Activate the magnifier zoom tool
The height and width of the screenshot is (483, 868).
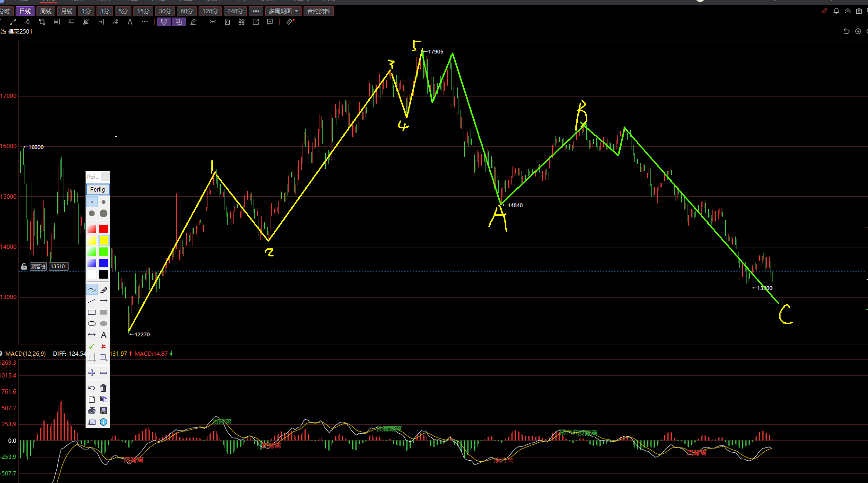(104, 358)
